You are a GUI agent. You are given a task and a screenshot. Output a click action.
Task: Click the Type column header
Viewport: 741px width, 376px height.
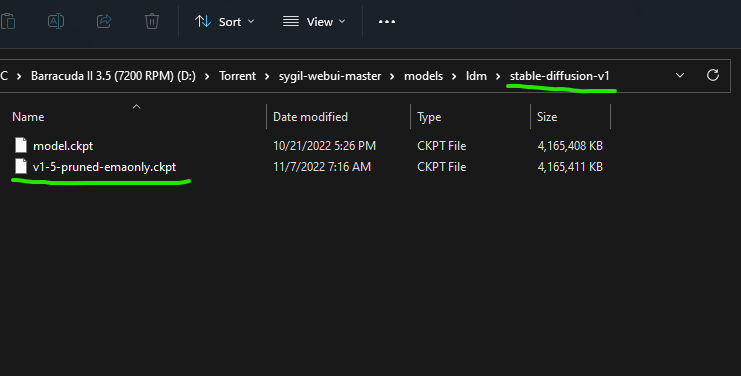click(x=429, y=117)
